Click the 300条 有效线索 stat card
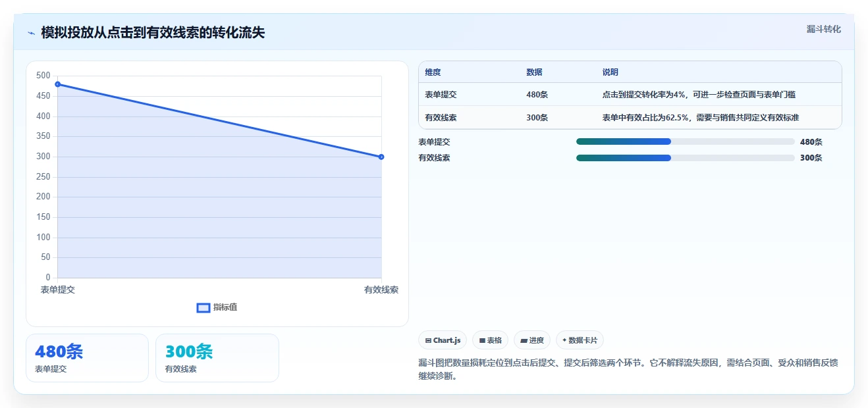 [217, 358]
